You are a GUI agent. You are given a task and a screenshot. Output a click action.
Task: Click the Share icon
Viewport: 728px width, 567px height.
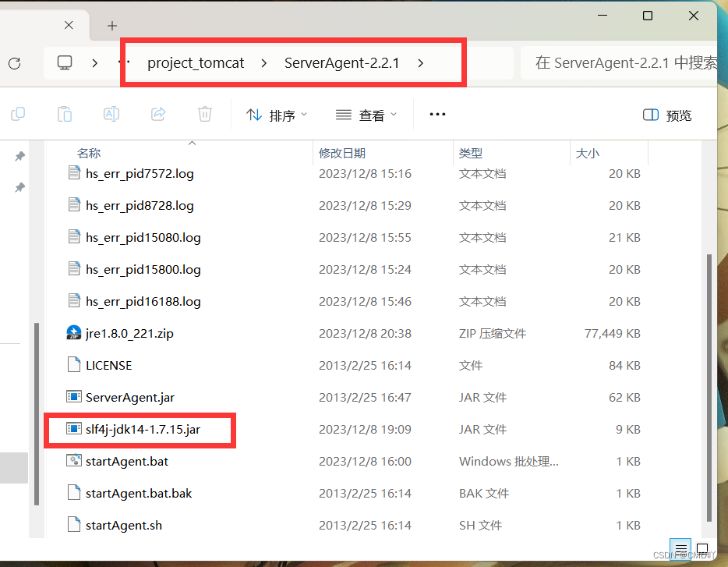click(x=158, y=114)
